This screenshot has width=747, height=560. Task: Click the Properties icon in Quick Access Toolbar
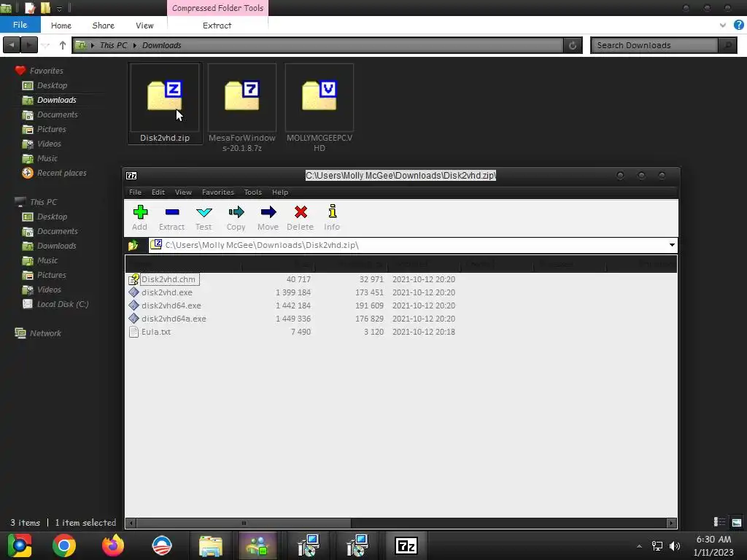tap(29, 7)
